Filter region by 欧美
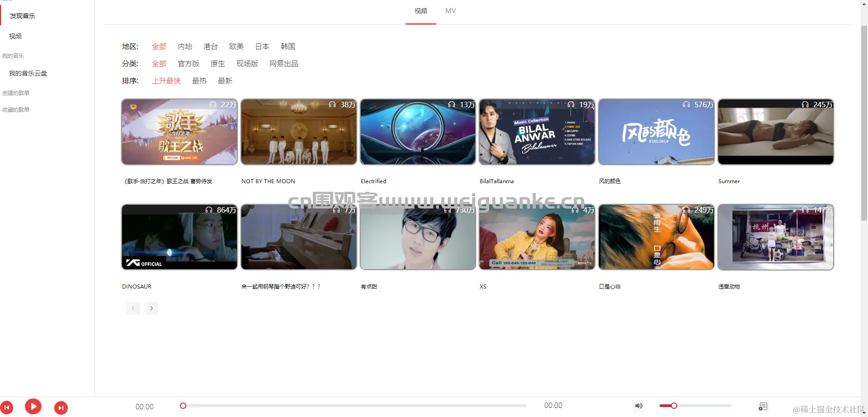This screenshot has width=868, height=417. click(236, 47)
